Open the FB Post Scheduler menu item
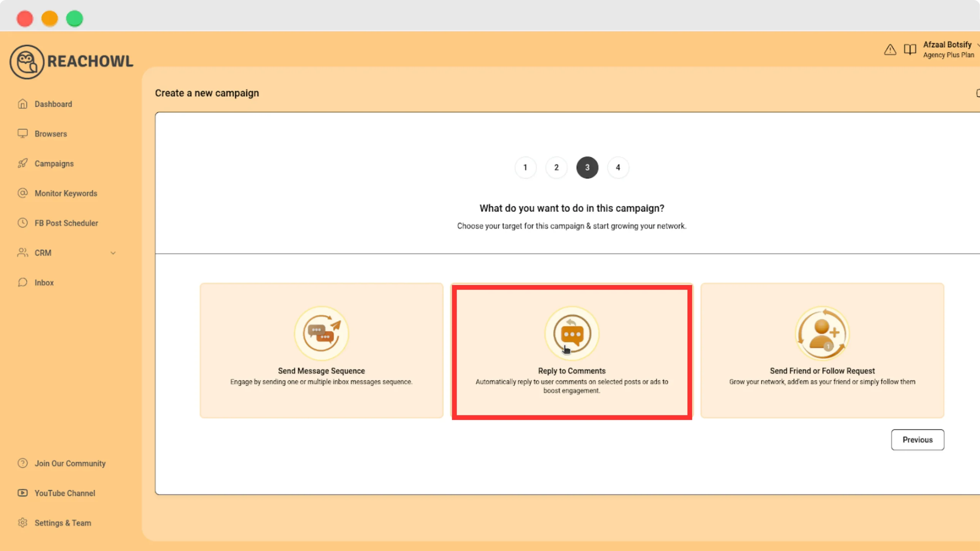The height and width of the screenshot is (551, 980). point(66,223)
